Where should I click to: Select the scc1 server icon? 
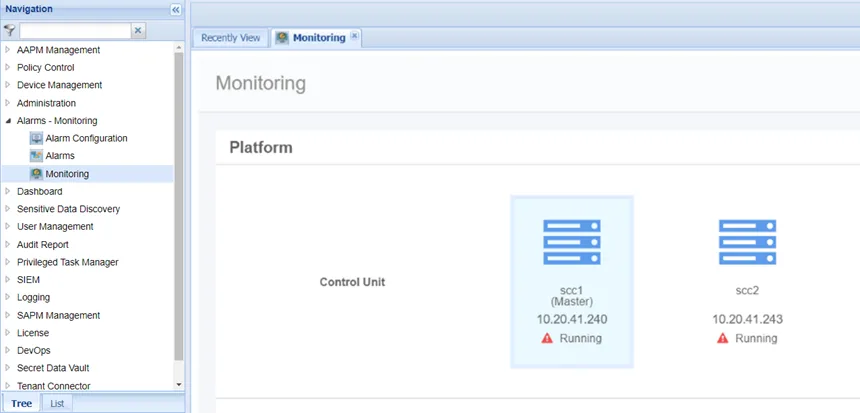coord(572,242)
